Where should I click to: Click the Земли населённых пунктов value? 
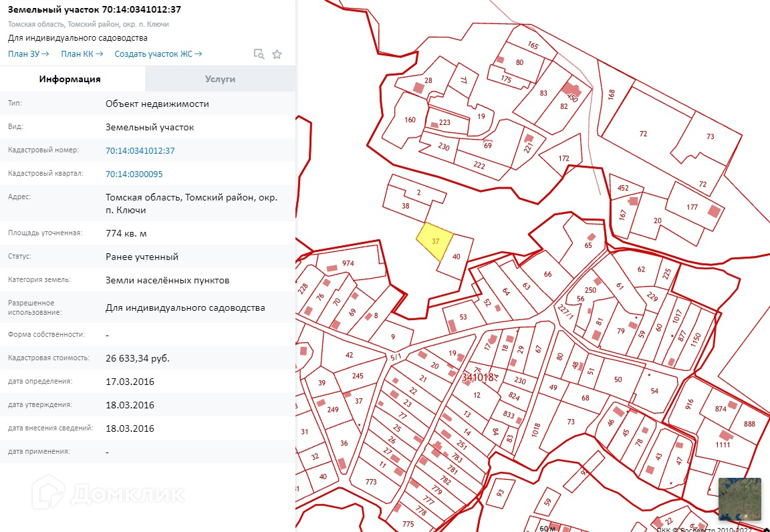(x=168, y=281)
